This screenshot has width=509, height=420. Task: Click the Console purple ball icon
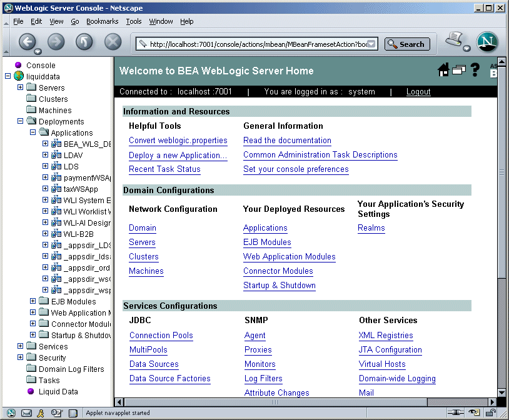pos(18,65)
